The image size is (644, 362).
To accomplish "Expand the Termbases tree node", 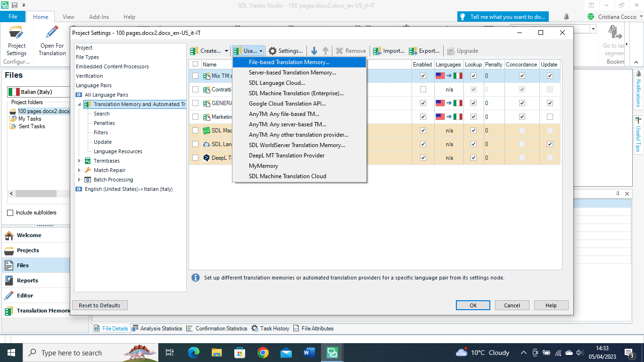I will pos(79,161).
